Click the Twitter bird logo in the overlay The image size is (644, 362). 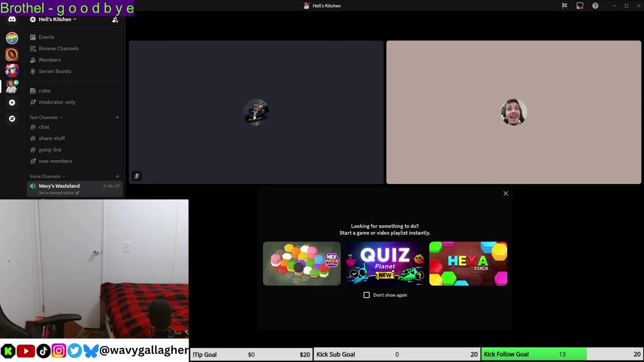coord(74,351)
